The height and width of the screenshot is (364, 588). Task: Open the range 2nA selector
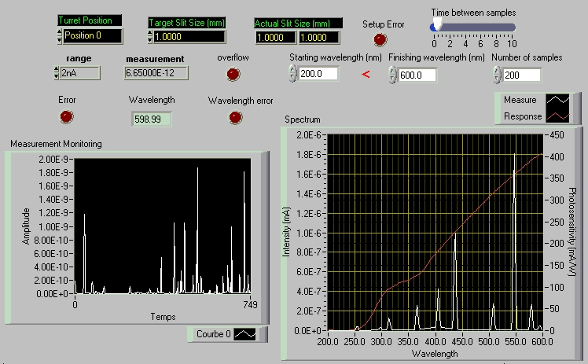(x=80, y=73)
